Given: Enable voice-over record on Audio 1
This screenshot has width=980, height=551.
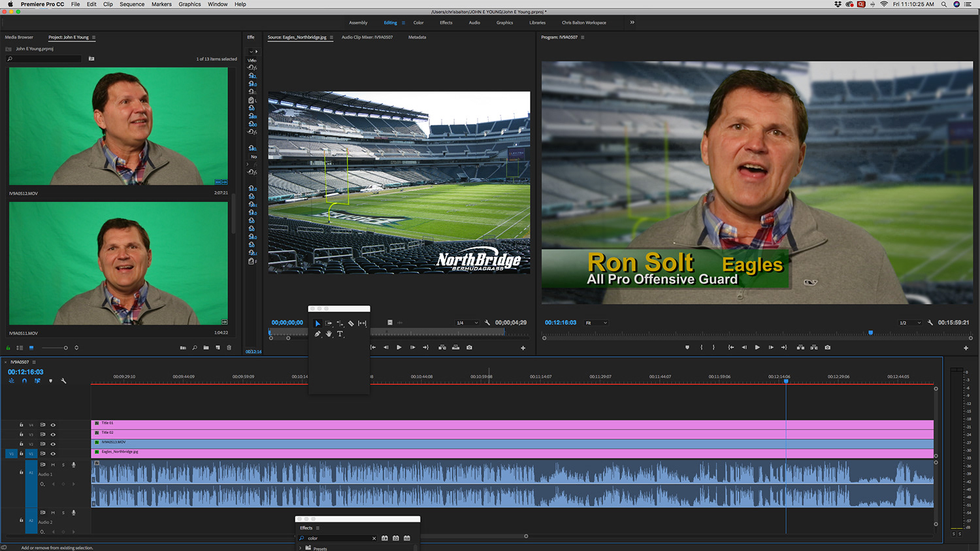Looking at the screenshot, I should pyautogui.click(x=74, y=465).
